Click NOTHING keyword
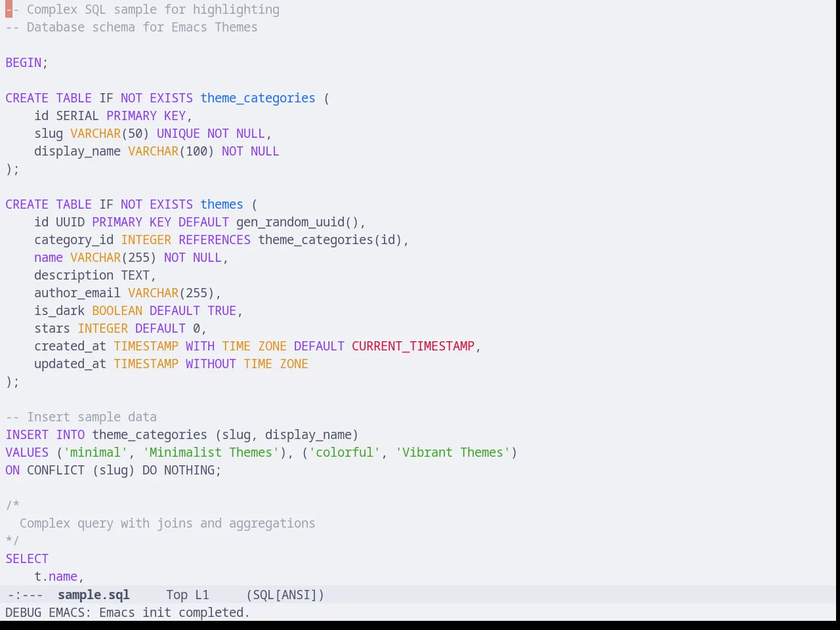 189,471
